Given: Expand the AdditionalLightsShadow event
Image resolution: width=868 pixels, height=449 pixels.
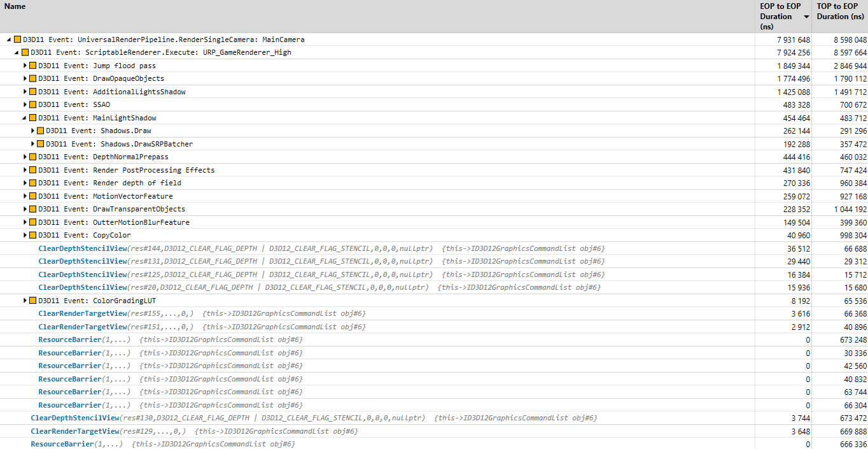Looking at the screenshot, I should (x=25, y=92).
